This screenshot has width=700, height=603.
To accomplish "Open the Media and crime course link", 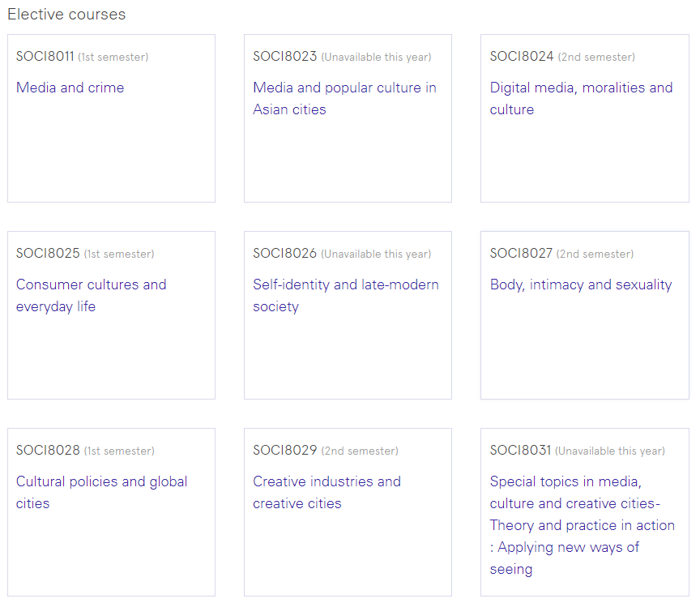I will 70,88.
